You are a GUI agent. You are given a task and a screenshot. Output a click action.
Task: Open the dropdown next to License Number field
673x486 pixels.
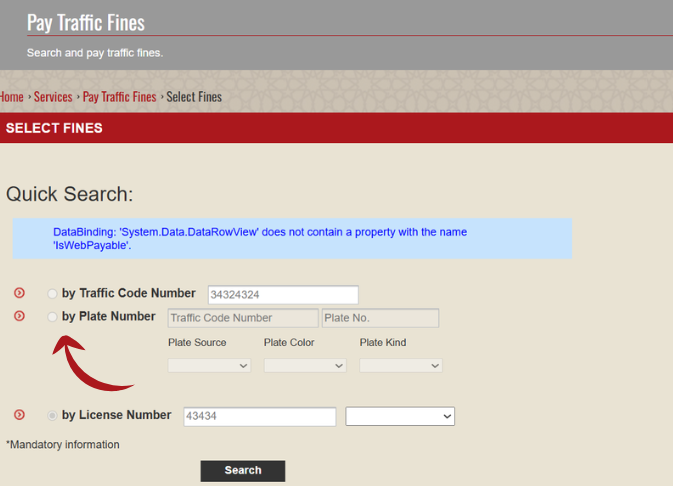[x=400, y=416]
